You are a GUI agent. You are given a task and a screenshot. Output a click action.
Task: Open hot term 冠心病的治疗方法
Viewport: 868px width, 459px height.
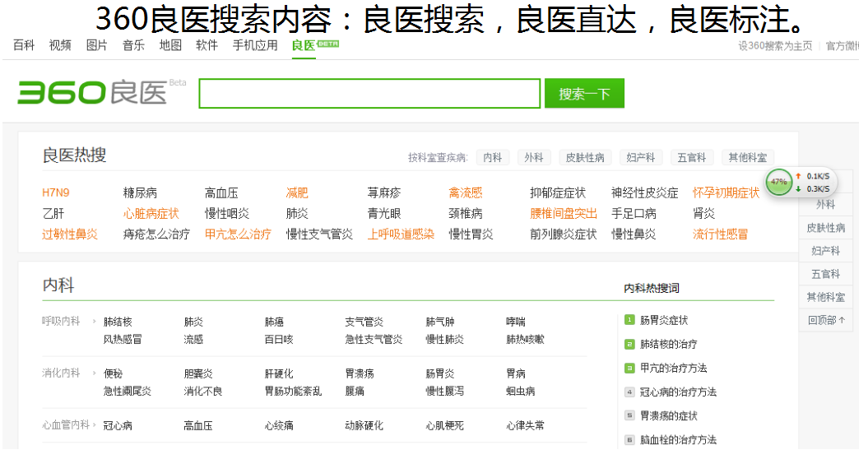[x=678, y=392]
